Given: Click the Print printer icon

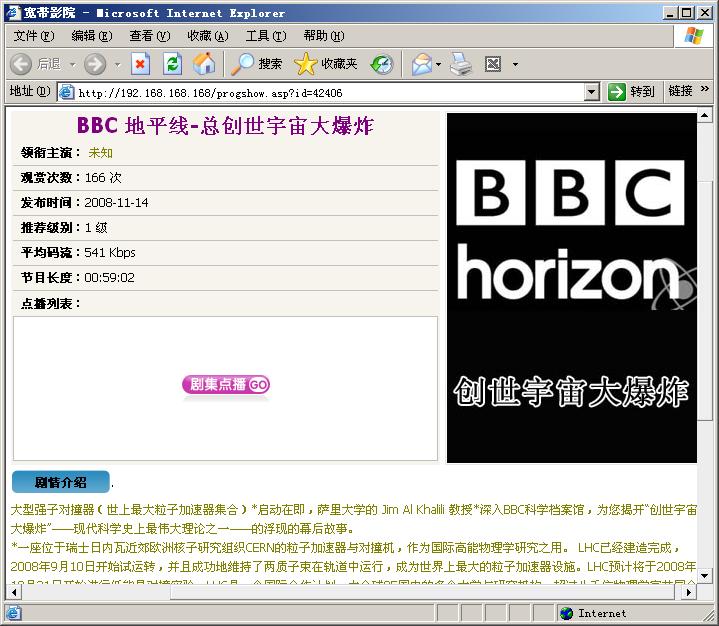Looking at the screenshot, I should (x=460, y=64).
